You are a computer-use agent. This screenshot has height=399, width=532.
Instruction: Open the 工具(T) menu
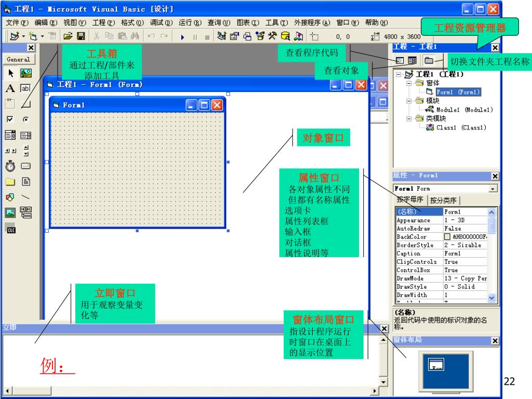pos(276,23)
